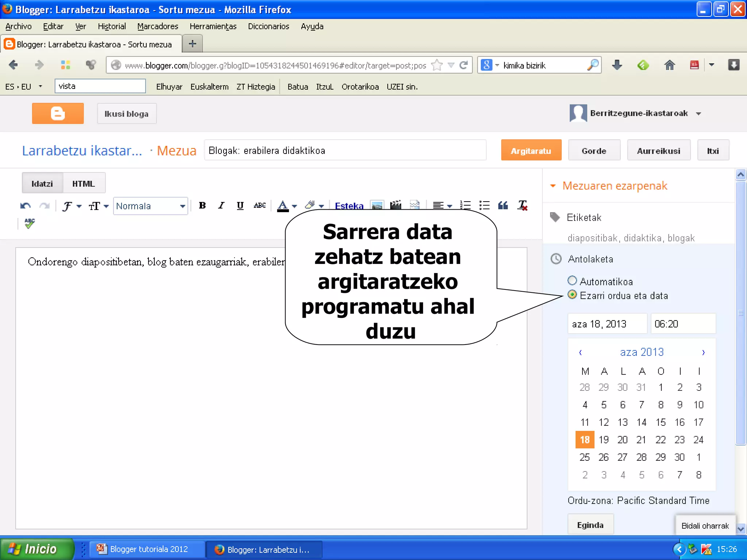Open a new tab with plus button

[192, 44]
